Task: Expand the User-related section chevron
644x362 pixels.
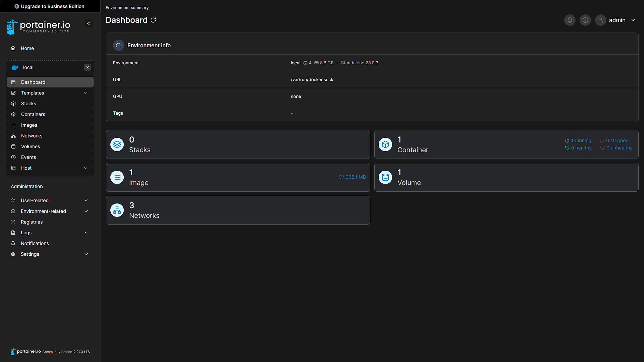Action: click(x=86, y=200)
